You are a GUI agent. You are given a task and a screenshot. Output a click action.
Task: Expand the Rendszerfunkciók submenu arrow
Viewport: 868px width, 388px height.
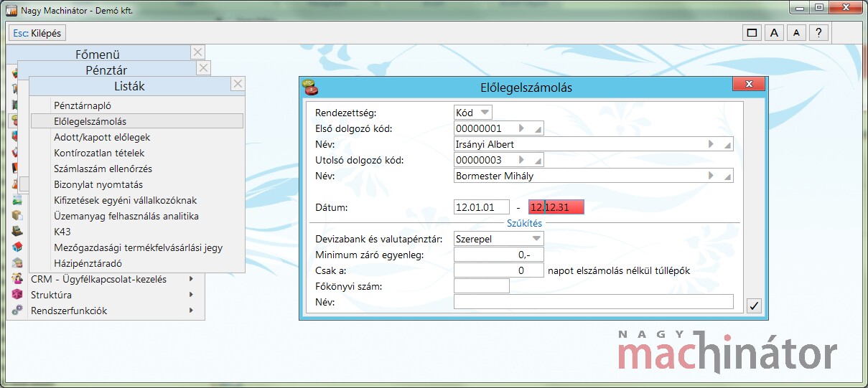coord(191,311)
